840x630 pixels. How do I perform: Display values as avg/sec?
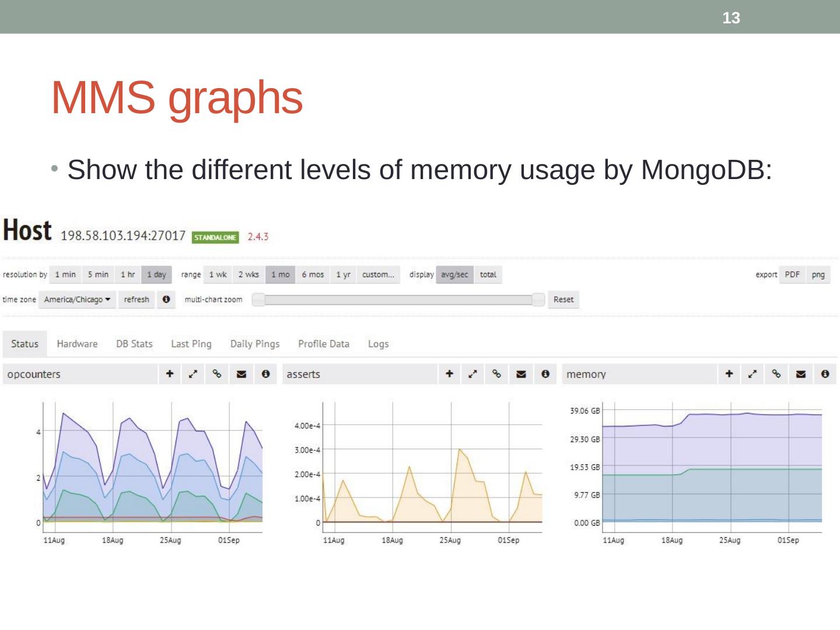point(454,275)
